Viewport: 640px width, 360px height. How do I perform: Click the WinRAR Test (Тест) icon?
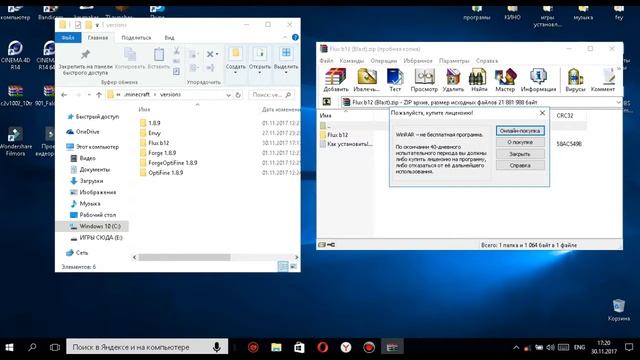[x=395, y=80]
